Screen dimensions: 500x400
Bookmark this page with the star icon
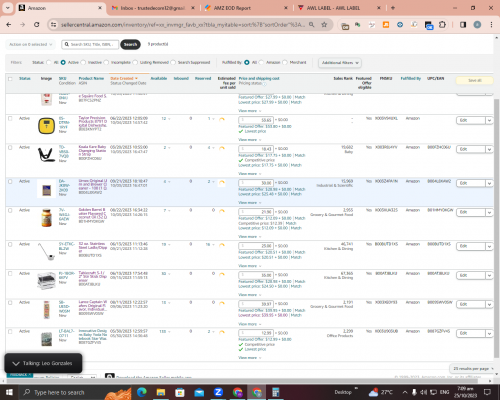point(324,25)
